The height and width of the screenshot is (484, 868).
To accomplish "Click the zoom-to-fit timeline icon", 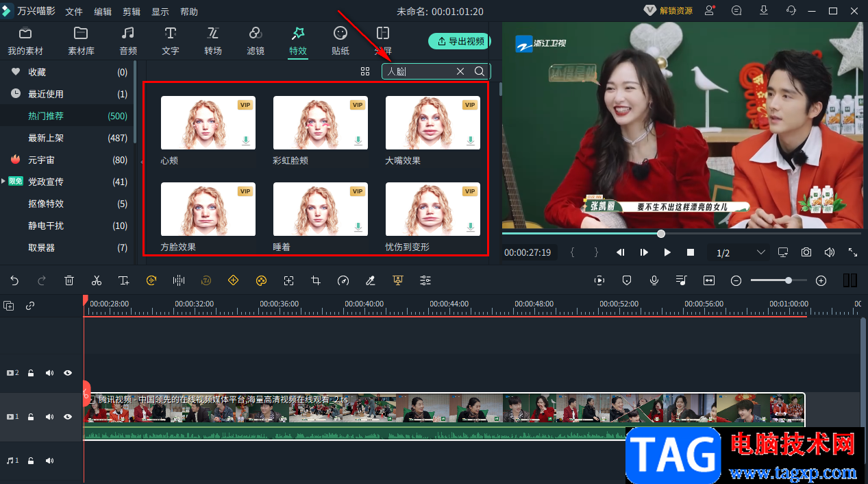I will [x=709, y=280].
